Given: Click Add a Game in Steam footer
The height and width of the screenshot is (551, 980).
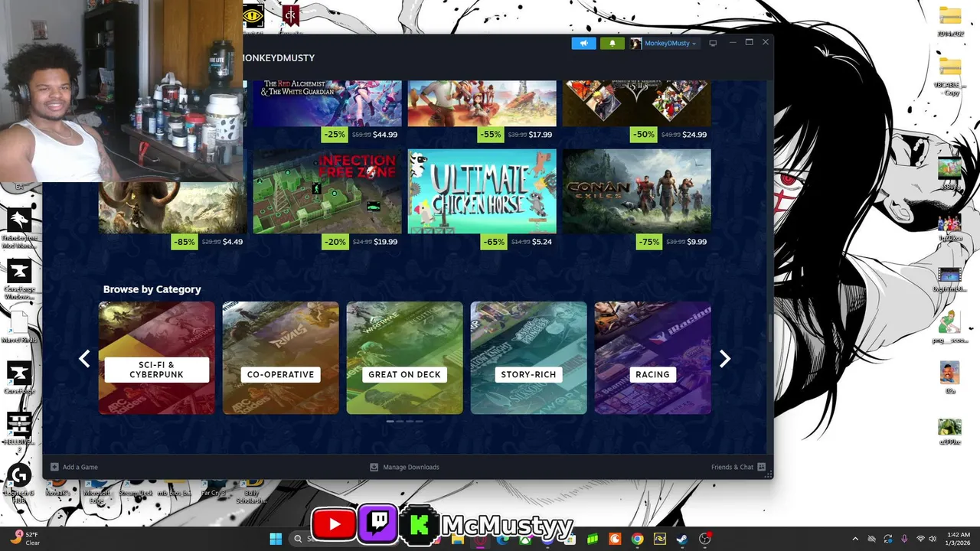Looking at the screenshot, I should 74,467.
